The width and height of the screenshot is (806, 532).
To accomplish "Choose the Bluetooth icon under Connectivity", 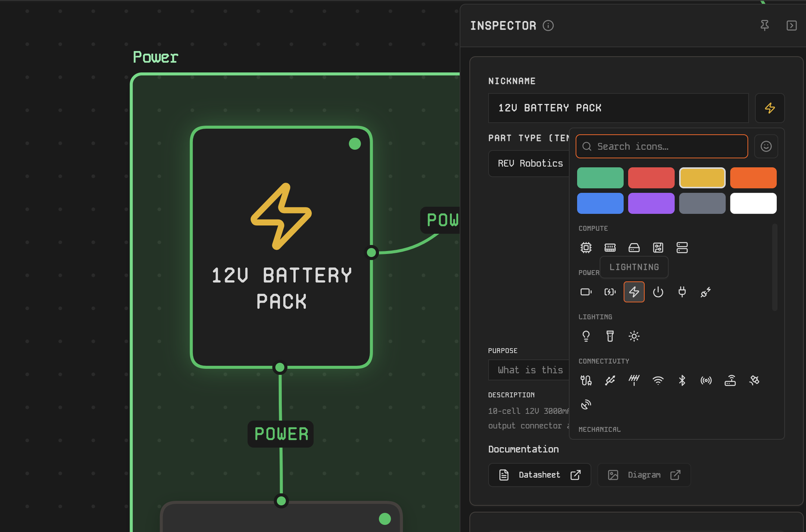I will (682, 380).
